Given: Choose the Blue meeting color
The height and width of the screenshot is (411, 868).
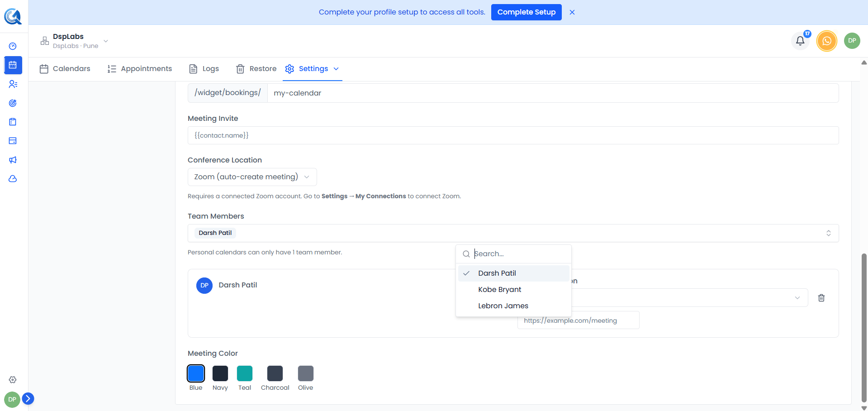Looking at the screenshot, I should pos(196,373).
